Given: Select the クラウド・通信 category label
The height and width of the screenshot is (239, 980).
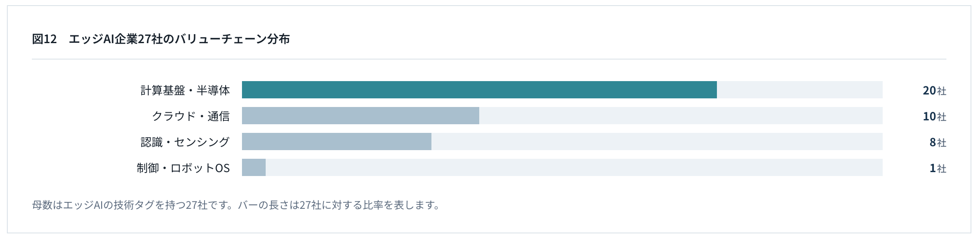Looking at the screenshot, I should point(191,116).
